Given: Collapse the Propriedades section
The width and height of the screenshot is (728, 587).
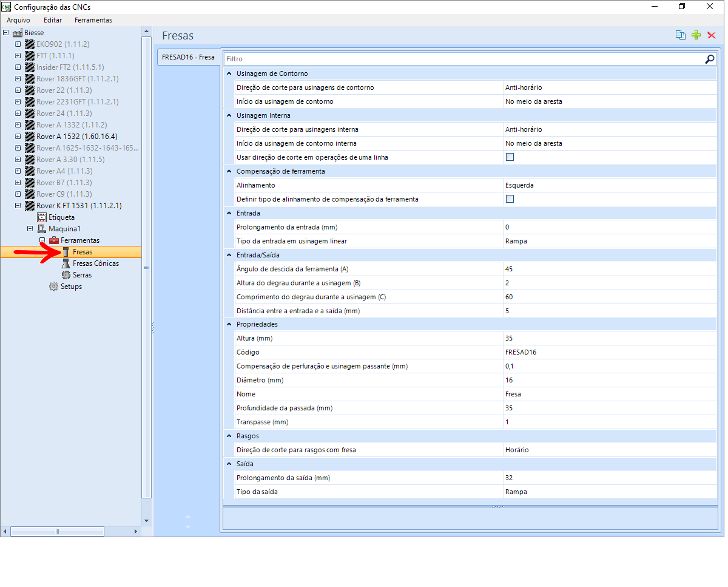Looking at the screenshot, I should pyautogui.click(x=229, y=325).
